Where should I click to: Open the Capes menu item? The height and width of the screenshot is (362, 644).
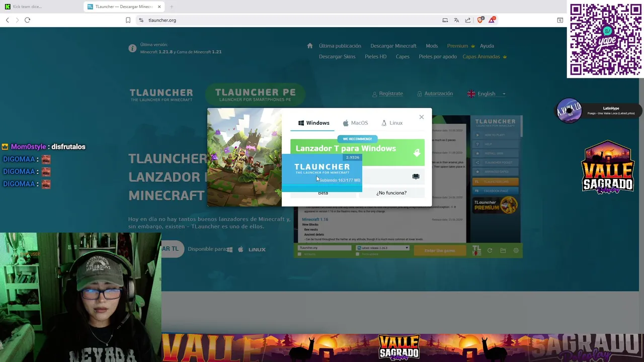(403, 56)
